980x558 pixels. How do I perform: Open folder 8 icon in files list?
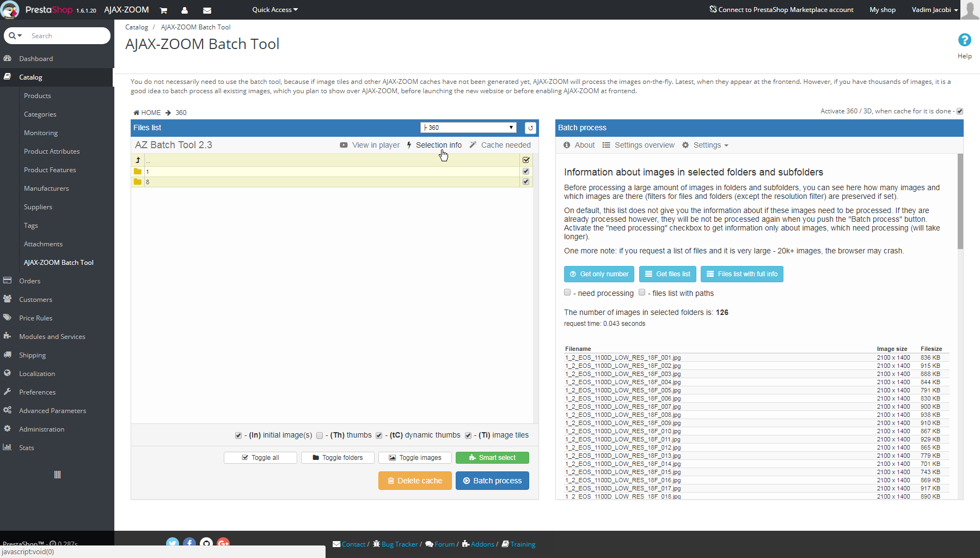[138, 182]
